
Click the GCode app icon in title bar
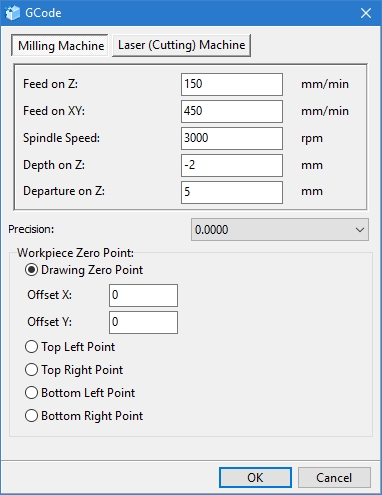point(13,13)
